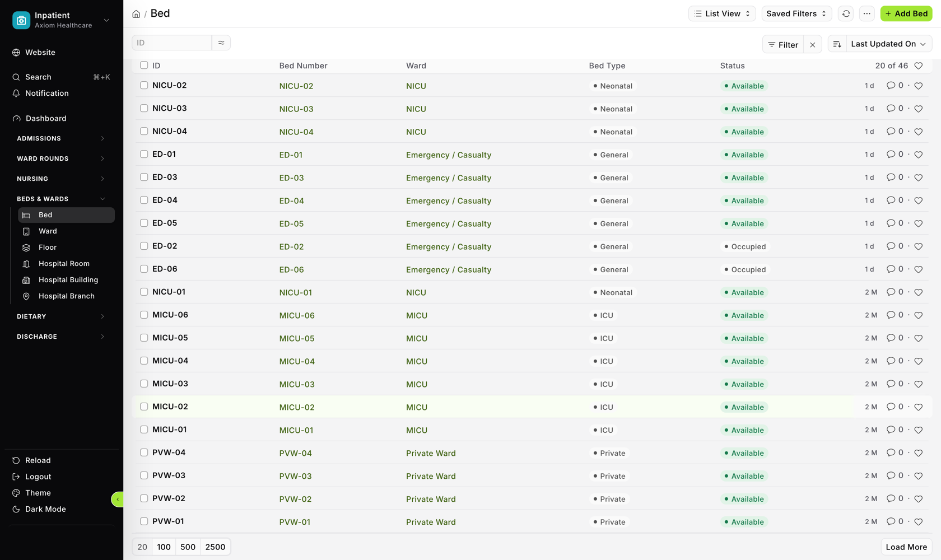Expand the Admissions section

pos(60,138)
